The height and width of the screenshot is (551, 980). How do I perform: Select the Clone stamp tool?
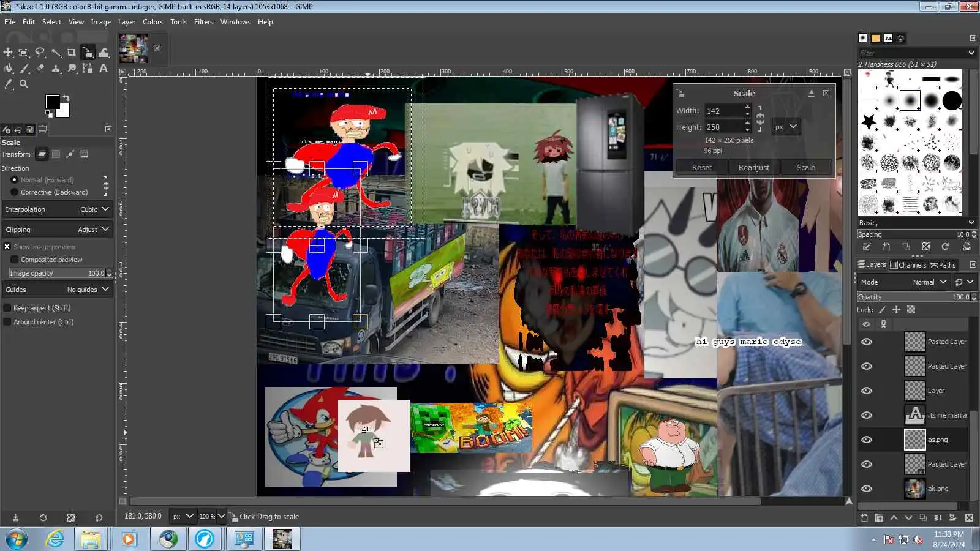[56, 69]
